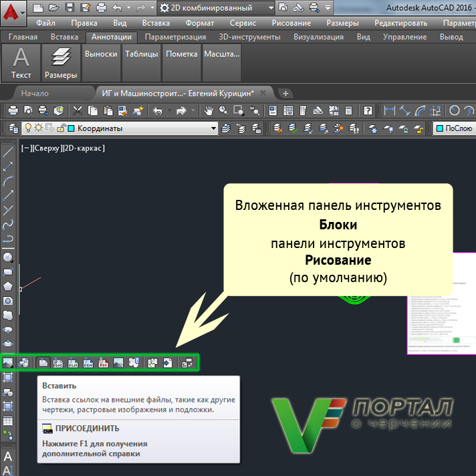The image size is (476, 476).
Task: Click the Cut scissors icon in standard toolbar
Action: click(78, 111)
